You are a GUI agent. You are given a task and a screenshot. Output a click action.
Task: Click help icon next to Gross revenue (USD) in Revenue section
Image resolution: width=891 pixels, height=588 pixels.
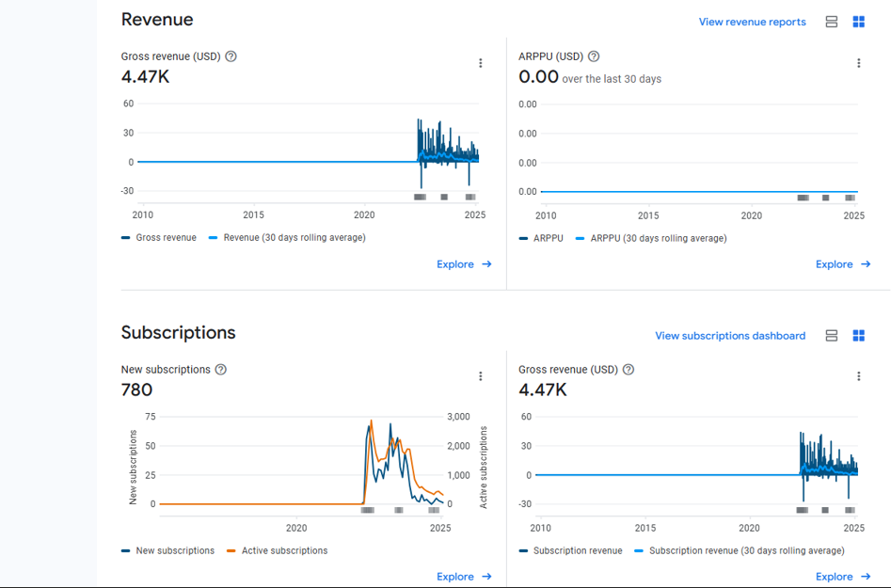tap(231, 56)
